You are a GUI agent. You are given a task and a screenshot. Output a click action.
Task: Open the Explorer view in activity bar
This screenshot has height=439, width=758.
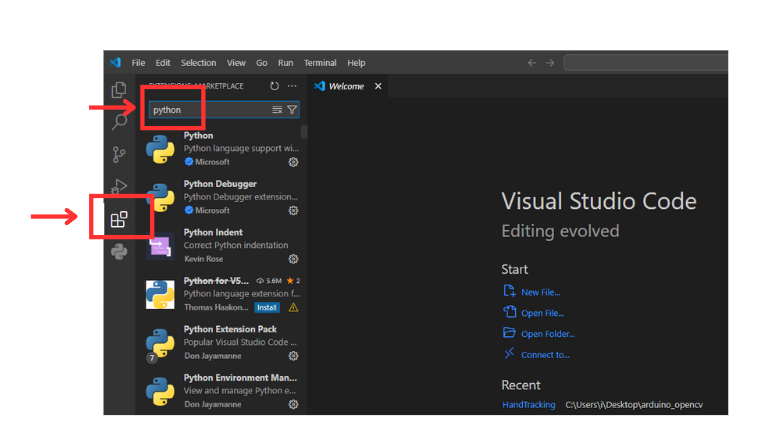[119, 90]
